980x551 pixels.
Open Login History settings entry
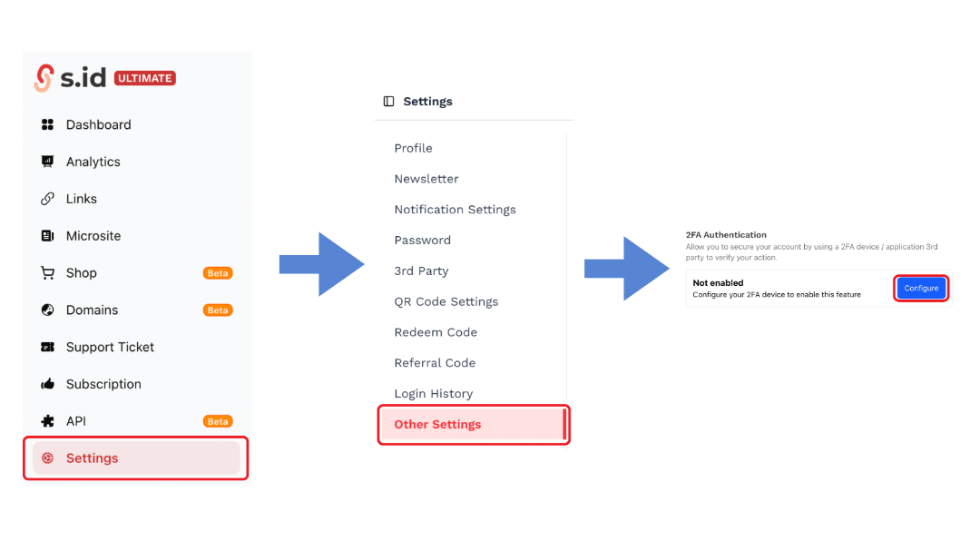point(433,394)
